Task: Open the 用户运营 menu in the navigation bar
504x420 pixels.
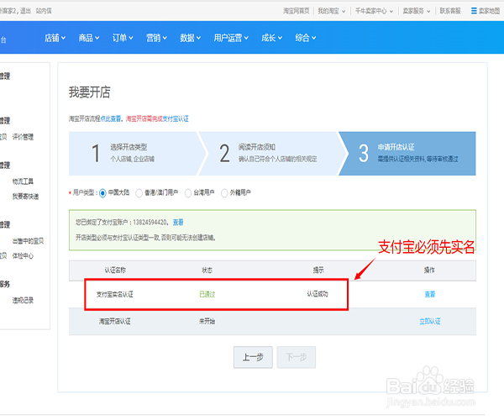Action: 231,38
